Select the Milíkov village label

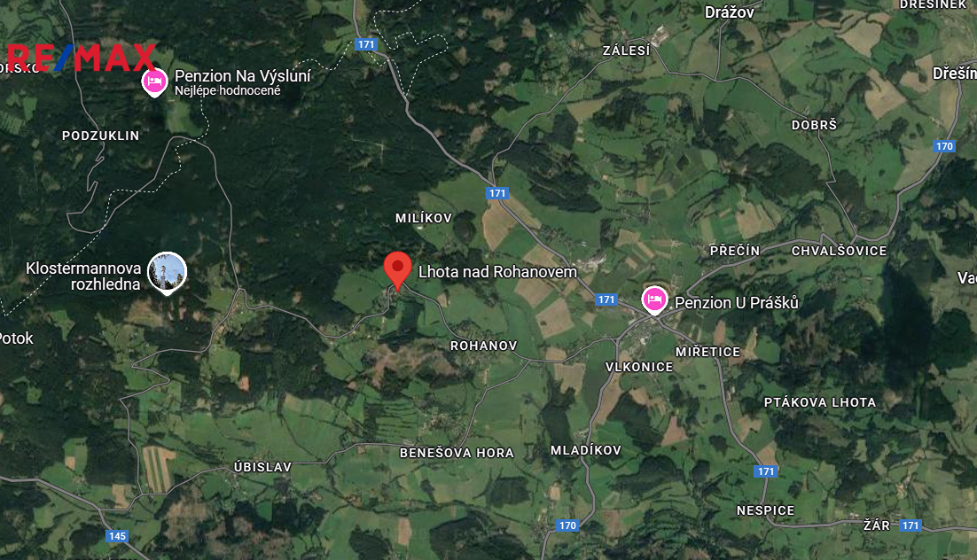424,218
